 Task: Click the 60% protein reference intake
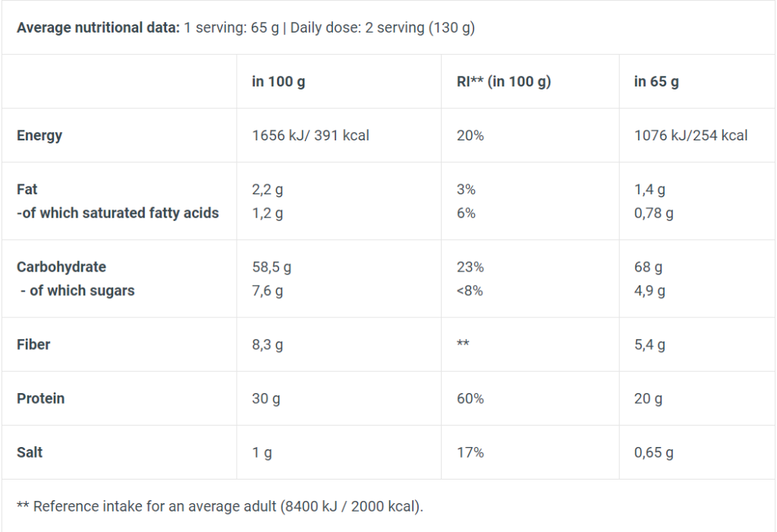[x=470, y=398]
